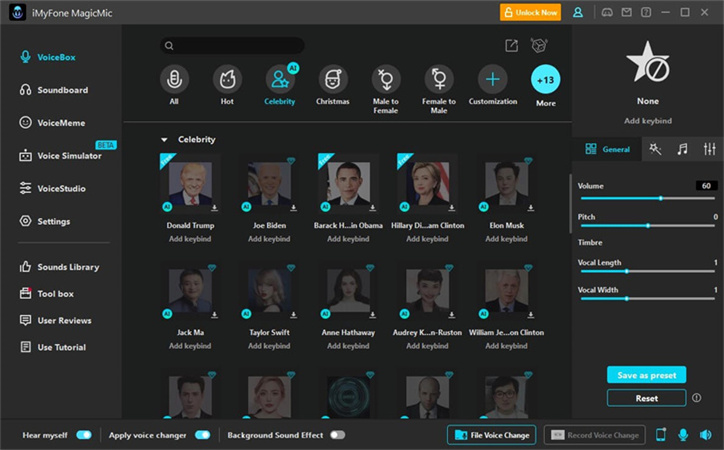The height and width of the screenshot is (450, 724).
Task: Toggle Hear myself switch
Action: [84, 435]
